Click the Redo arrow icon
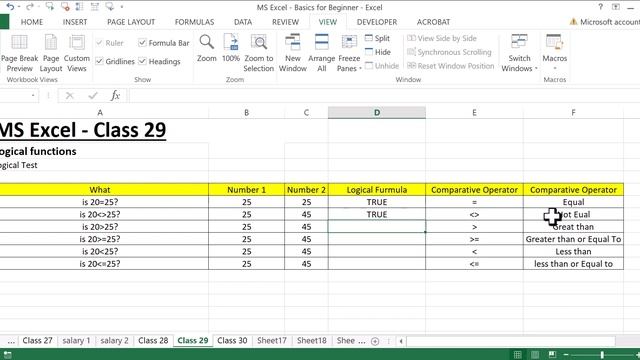This screenshot has width=640, height=360. tap(29, 7)
